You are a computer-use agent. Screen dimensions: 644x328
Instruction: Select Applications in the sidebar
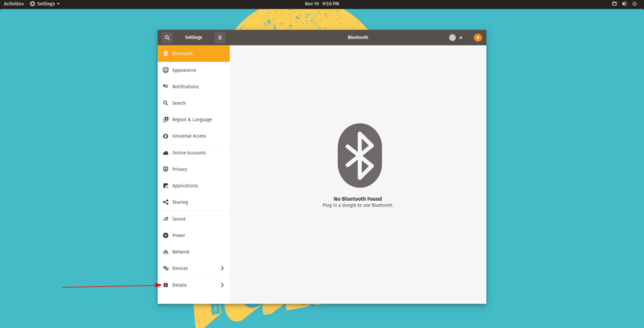pos(185,186)
